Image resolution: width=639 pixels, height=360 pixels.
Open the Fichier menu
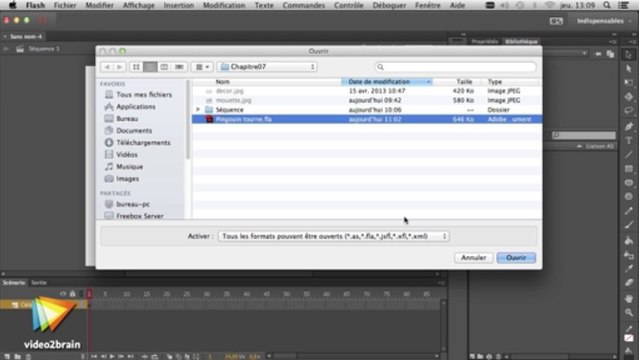click(65, 5)
